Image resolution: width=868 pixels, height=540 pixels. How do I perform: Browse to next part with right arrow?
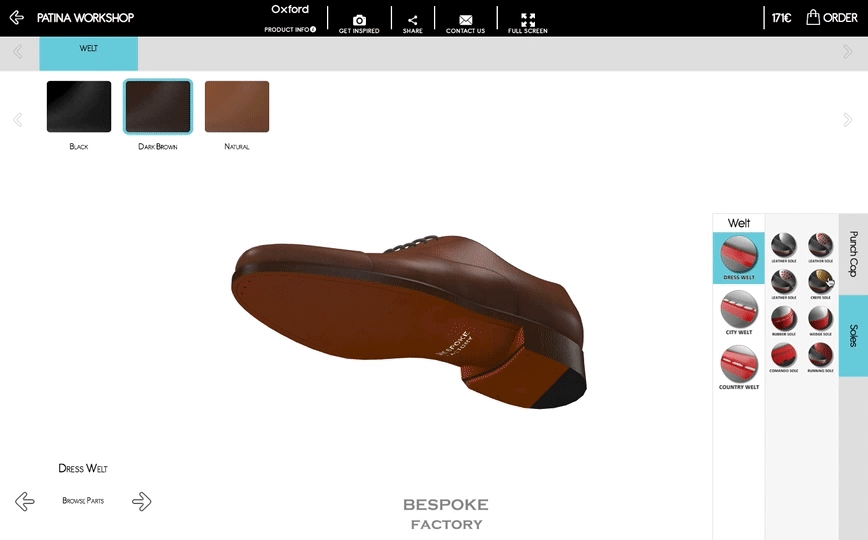click(142, 501)
